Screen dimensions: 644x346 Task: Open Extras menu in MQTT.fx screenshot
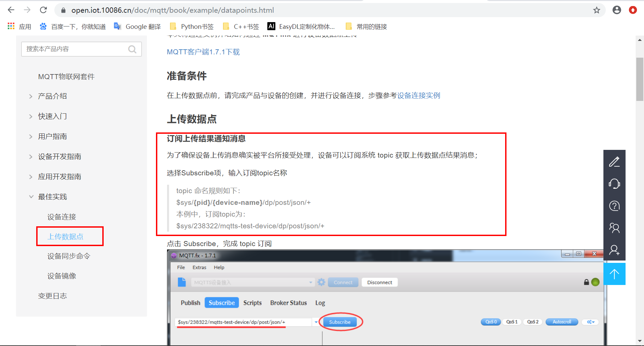(x=199, y=267)
